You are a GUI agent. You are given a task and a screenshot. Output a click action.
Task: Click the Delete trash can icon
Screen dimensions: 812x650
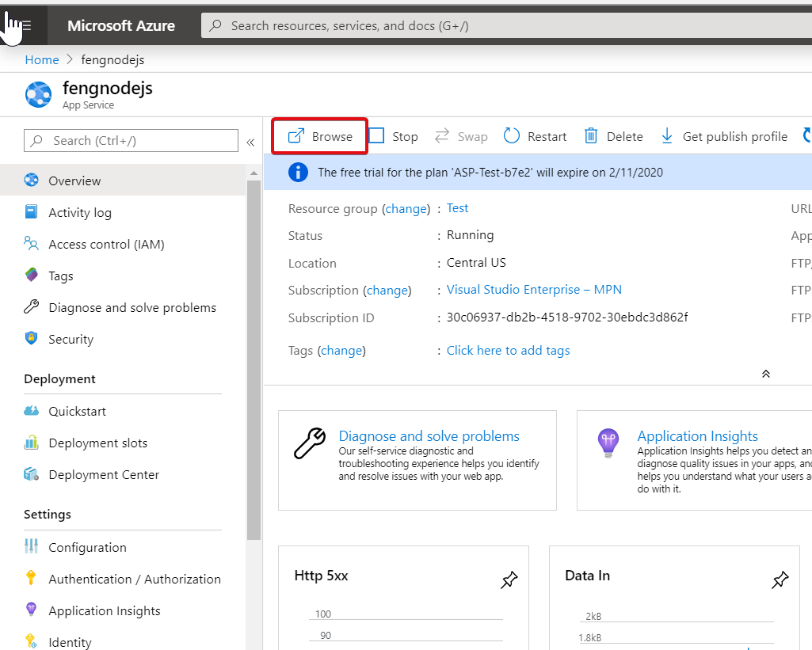pyautogui.click(x=591, y=135)
